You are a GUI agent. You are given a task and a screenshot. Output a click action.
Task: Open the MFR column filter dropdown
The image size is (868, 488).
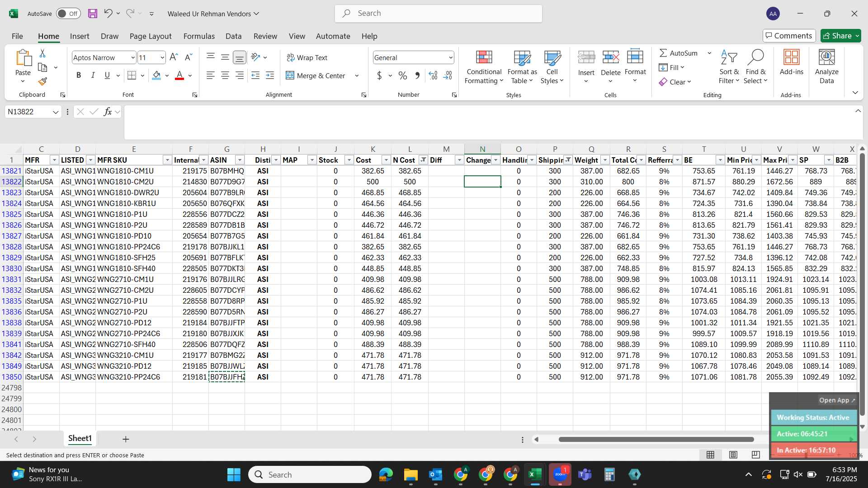(x=54, y=160)
